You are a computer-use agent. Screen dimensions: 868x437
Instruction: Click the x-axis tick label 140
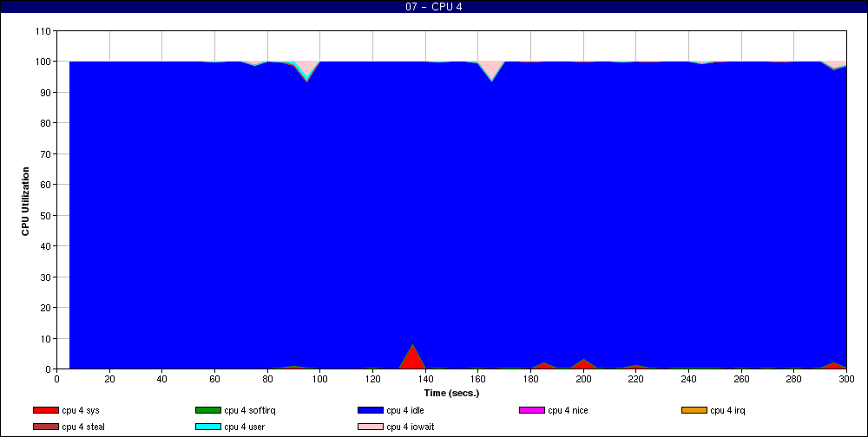pyautogui.click(x=425, y=379)
